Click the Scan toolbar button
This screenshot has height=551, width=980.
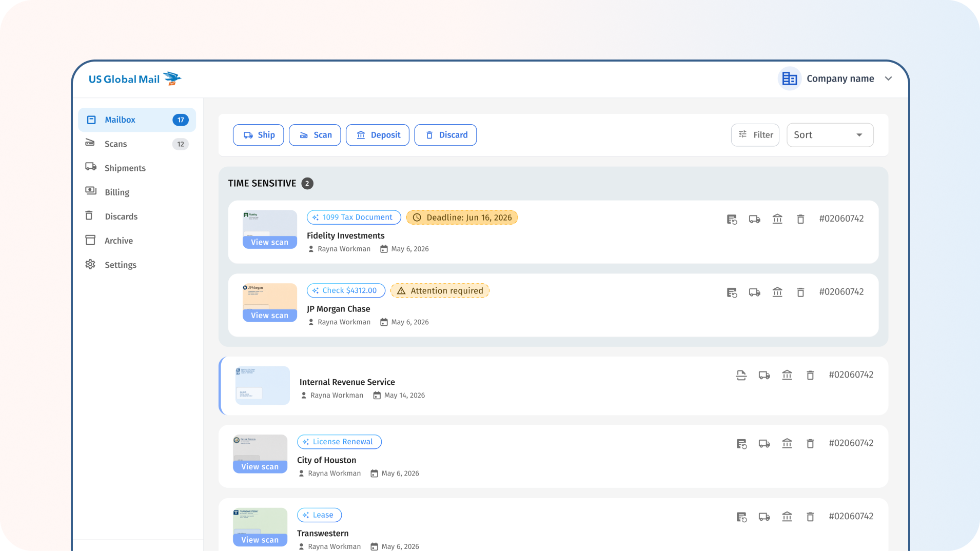(315, 135)
